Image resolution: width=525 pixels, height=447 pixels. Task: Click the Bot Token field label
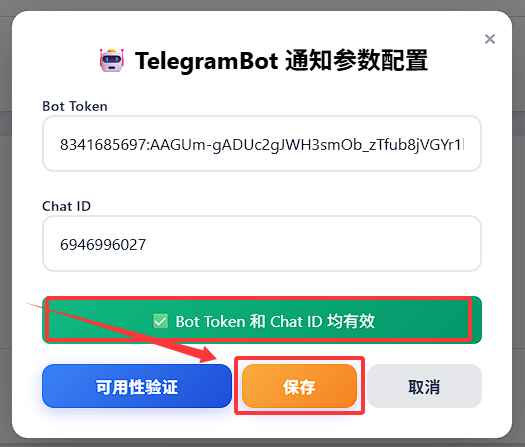tap(75, 106)
